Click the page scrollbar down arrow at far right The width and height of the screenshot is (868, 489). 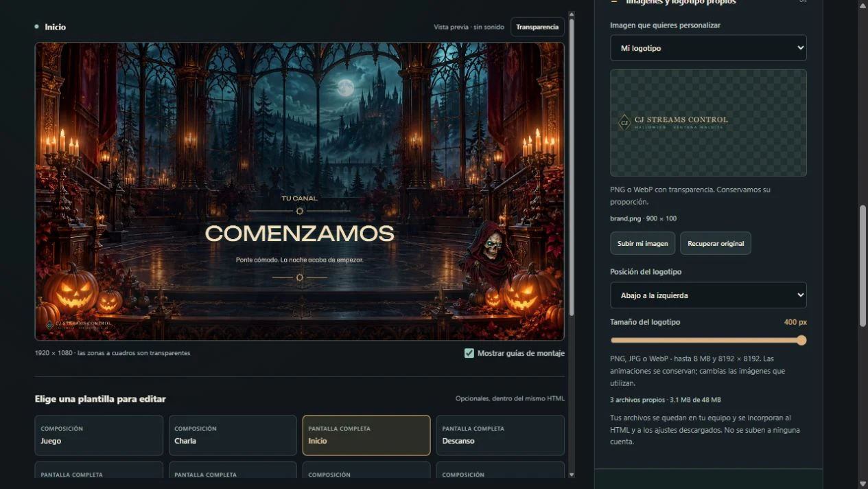pyautogui.click(x=863, y=484)
